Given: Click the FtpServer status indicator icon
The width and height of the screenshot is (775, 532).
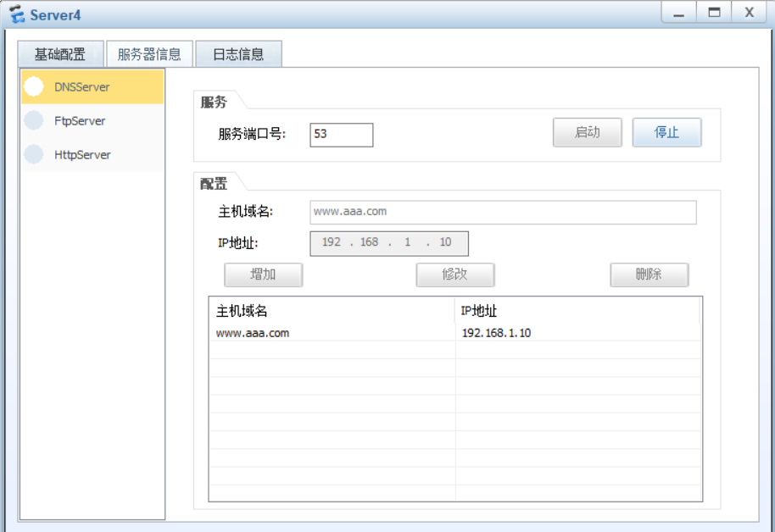Looking at the screenshot, I should (34, 120).
